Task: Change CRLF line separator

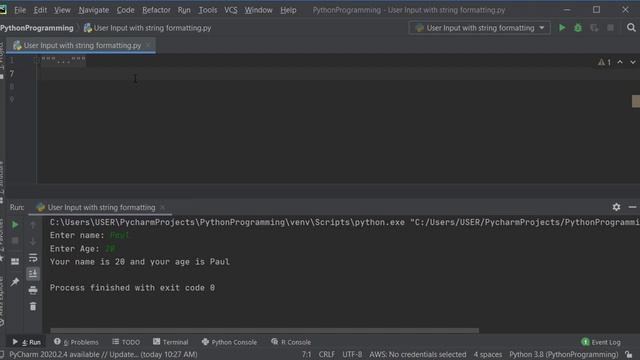Action: point(327,354)
